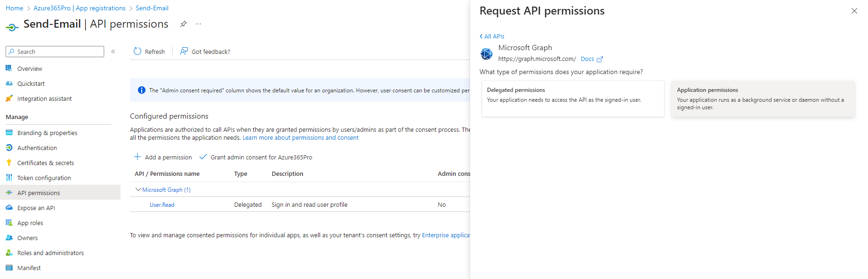Click the Send-Email app header icon
The image size is (868, 279).
click(12, 27)
